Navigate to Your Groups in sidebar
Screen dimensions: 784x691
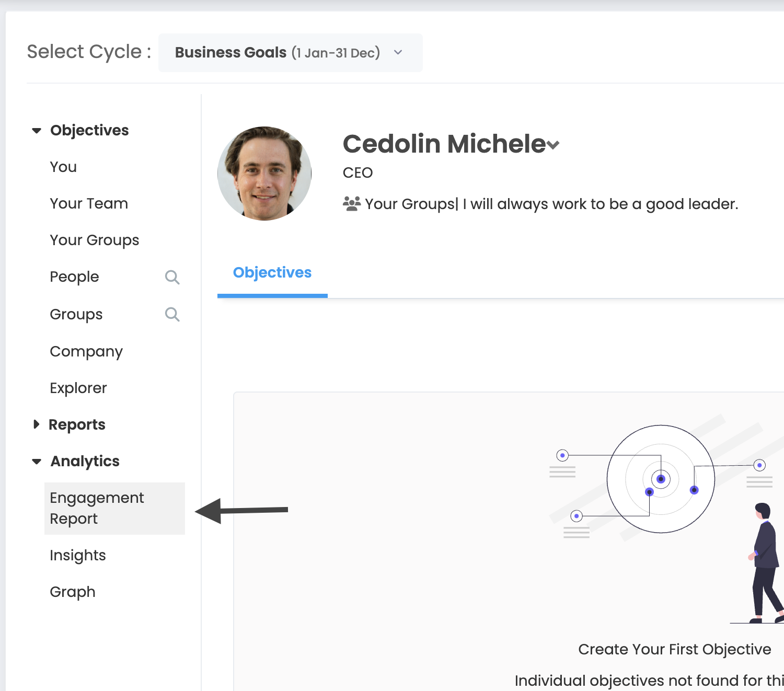pos(95,240)
